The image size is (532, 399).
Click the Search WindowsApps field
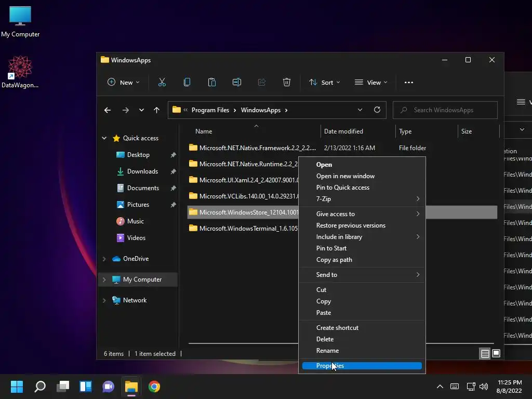[x=445, y=110]
